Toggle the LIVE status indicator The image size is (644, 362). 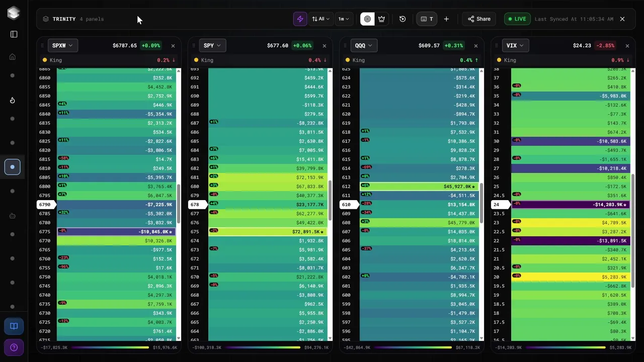point(517,19)
